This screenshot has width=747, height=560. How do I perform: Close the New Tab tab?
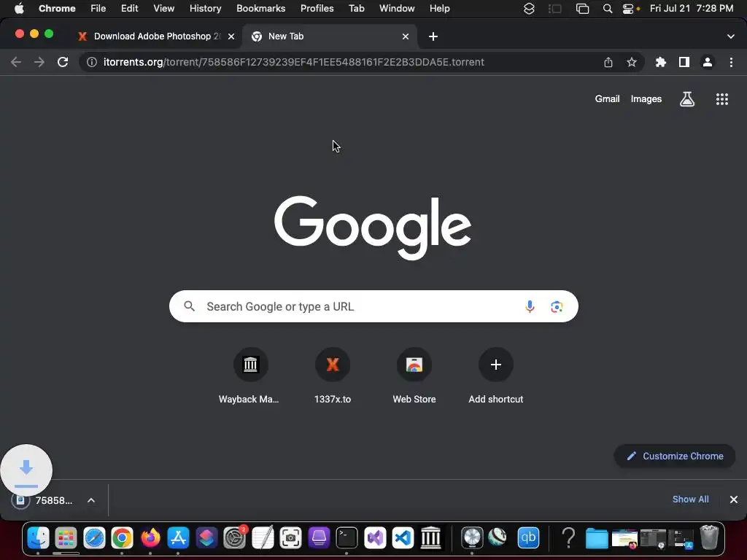pos(406,36)
